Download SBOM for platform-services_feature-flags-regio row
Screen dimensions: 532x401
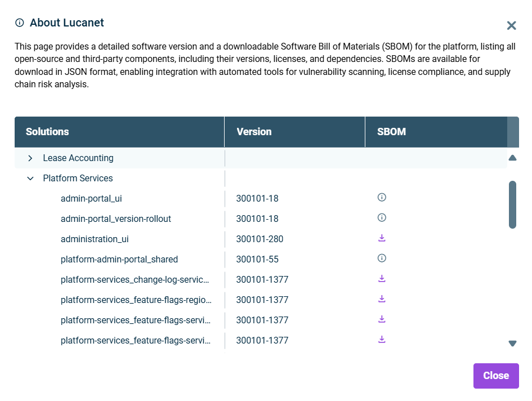[x=382, y=299]
